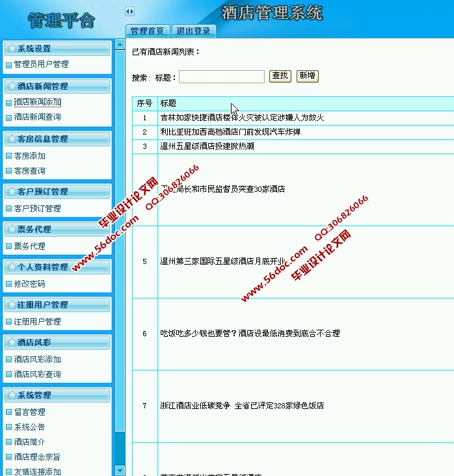Click the star icon beside 客房信息管理
Image resolution: width=454 pixels, height=476 pixels.
pos(10,139)
